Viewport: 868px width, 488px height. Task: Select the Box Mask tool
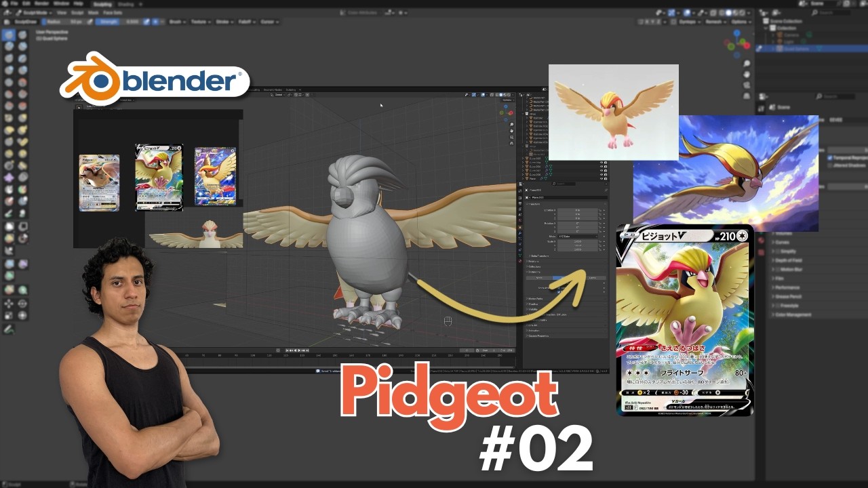[9, 226]
